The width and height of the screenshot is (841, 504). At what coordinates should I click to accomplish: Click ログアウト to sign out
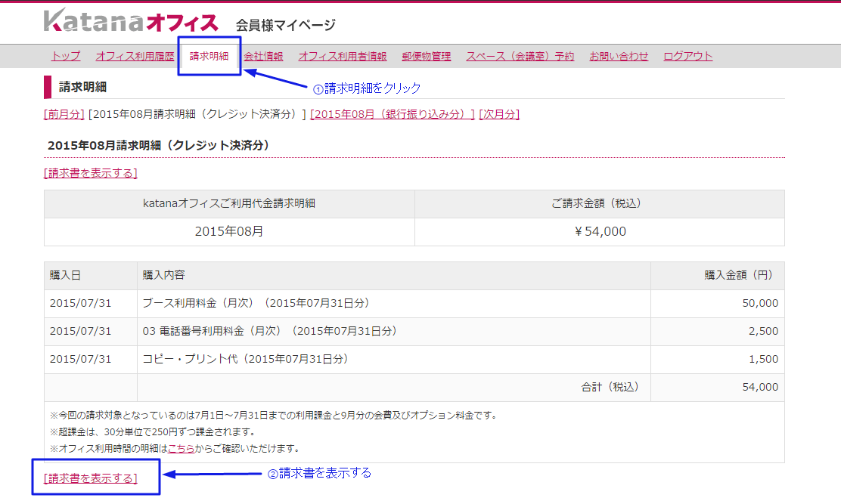(x=687, y=56)
